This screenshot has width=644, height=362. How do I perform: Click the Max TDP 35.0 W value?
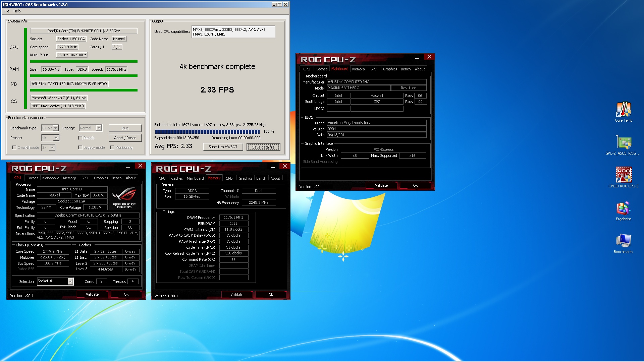(x=99, y=195)
